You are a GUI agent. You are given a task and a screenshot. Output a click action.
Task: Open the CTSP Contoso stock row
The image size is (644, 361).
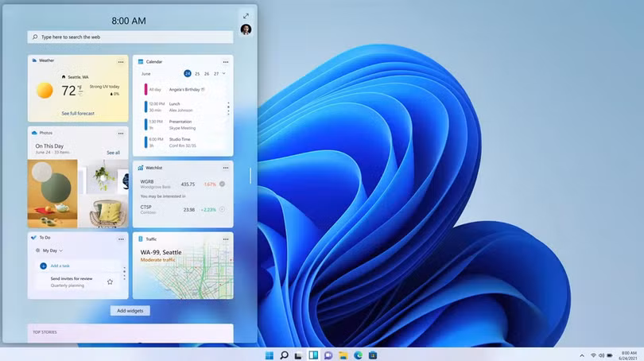point(183,209)
